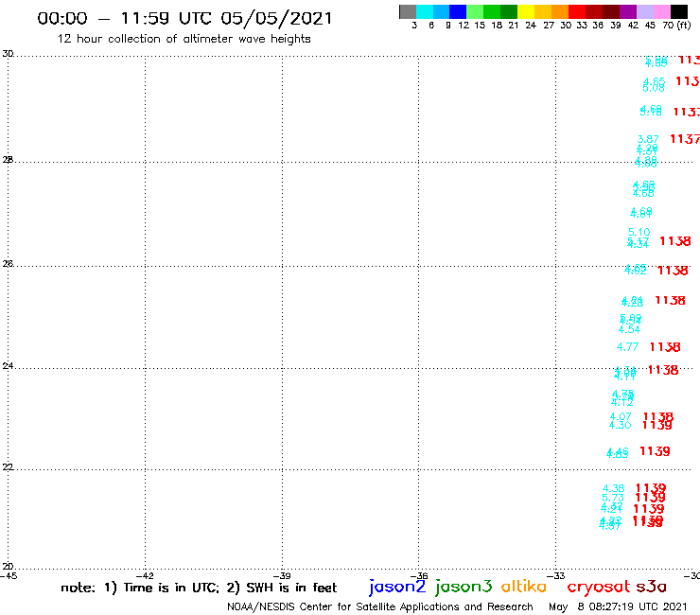Click the wave height value "5.73"
Viewport: 700px width, 615px height.
[x=613, y=498]
